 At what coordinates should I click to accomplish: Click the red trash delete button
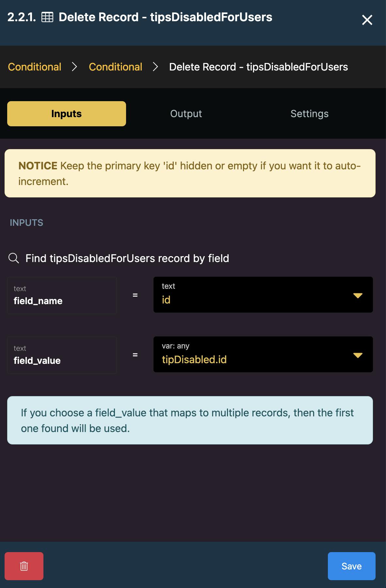24,566
